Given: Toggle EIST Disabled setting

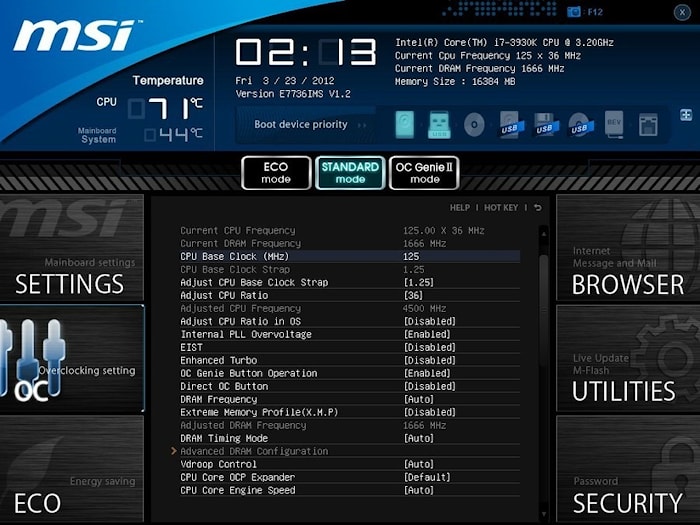Looking at the screenshot, I should pyautogui.click(x=429, y=347).
